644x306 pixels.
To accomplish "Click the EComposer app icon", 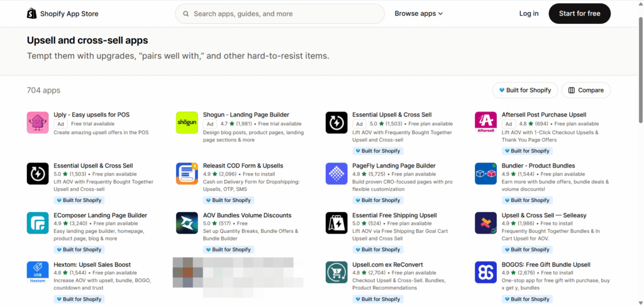I will pos(38,223).
